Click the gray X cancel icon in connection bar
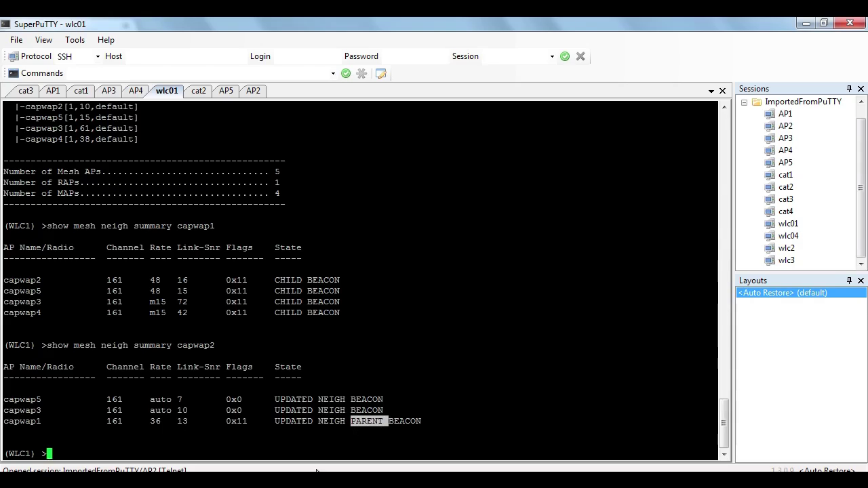Viewport: 868px width, 488px height. tap(580, 56)
